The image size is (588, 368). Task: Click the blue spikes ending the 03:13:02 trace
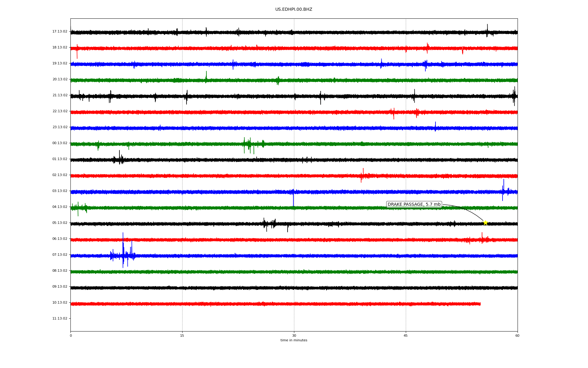[504, 190]
